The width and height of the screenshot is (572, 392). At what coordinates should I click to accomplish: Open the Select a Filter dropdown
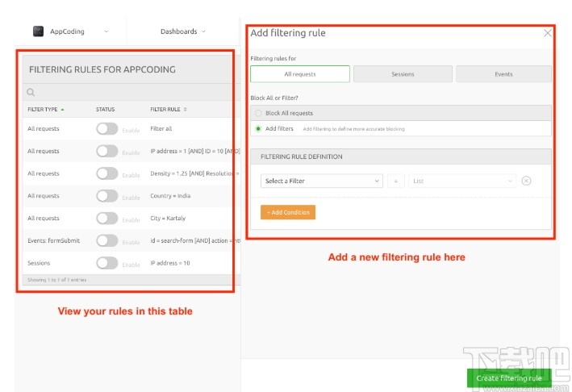click(321, 181)
